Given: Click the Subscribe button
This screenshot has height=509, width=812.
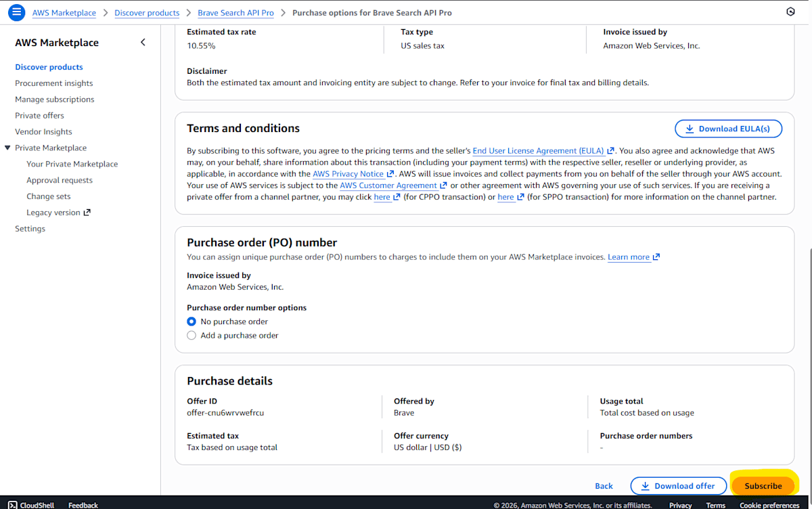Looking at the screenshot, I should pos(763,486).
